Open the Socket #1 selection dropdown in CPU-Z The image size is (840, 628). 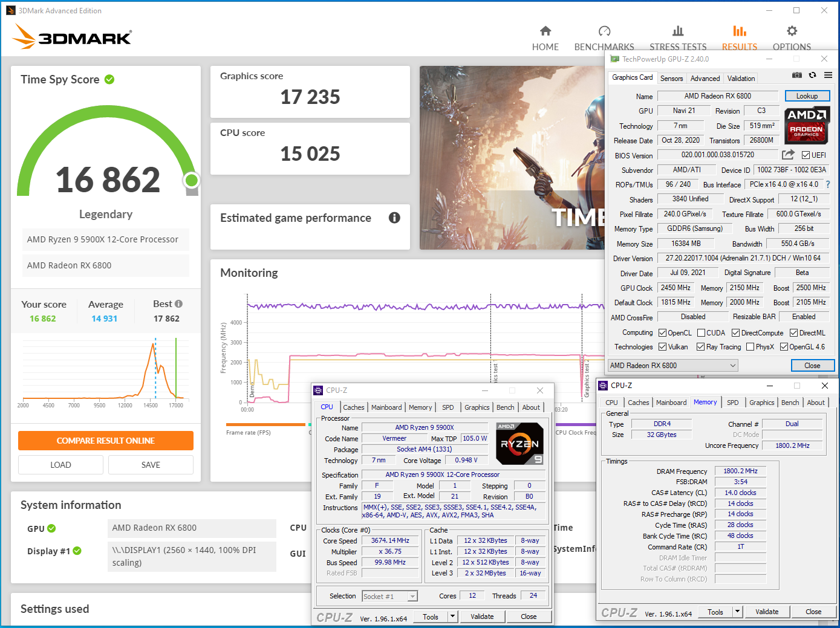pos(390,597)
